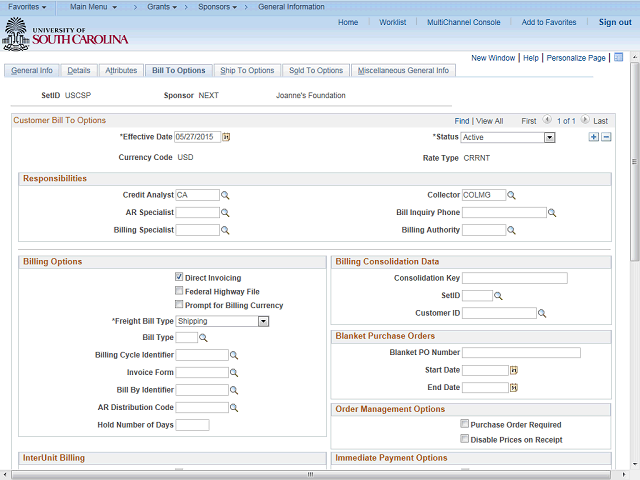The height and width of the screenshot is (480, 640).
Task: Open the Effective Date calendar picker
Action: tap(226, 137)
